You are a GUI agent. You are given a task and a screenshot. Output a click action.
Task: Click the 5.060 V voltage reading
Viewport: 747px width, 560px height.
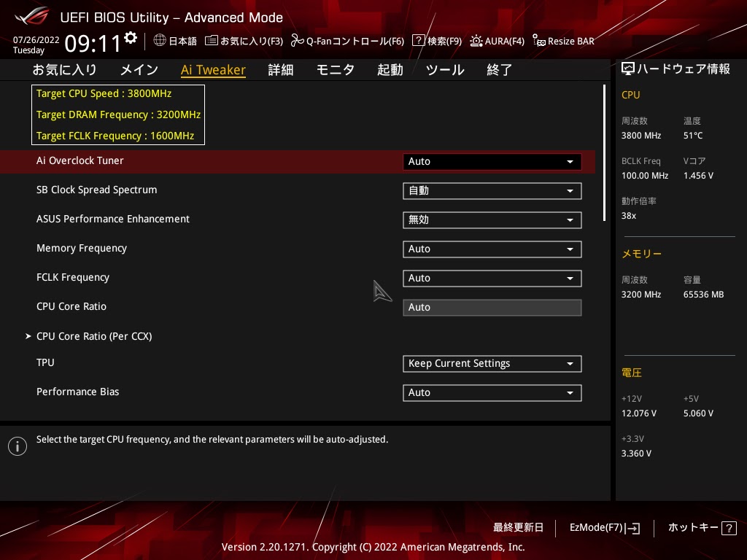point(698,413)
